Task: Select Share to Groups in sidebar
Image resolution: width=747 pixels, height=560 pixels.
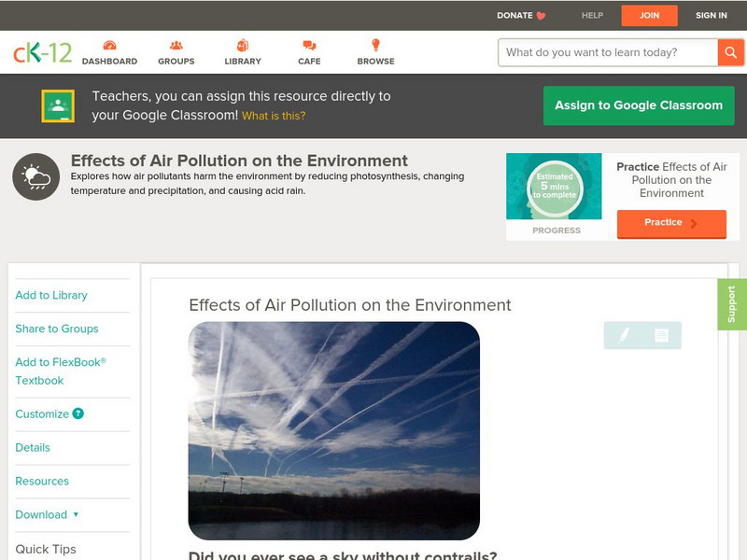Action: tap(57, 329)
